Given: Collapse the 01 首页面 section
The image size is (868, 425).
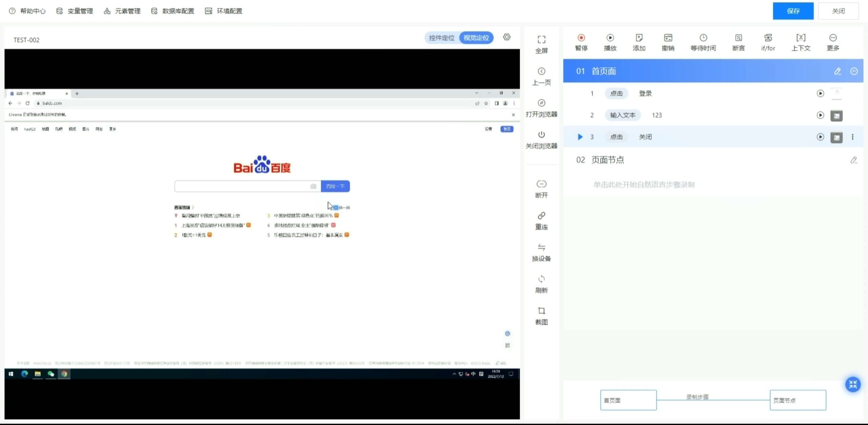Looking at the screenshot, I should [x=854, y=71].
